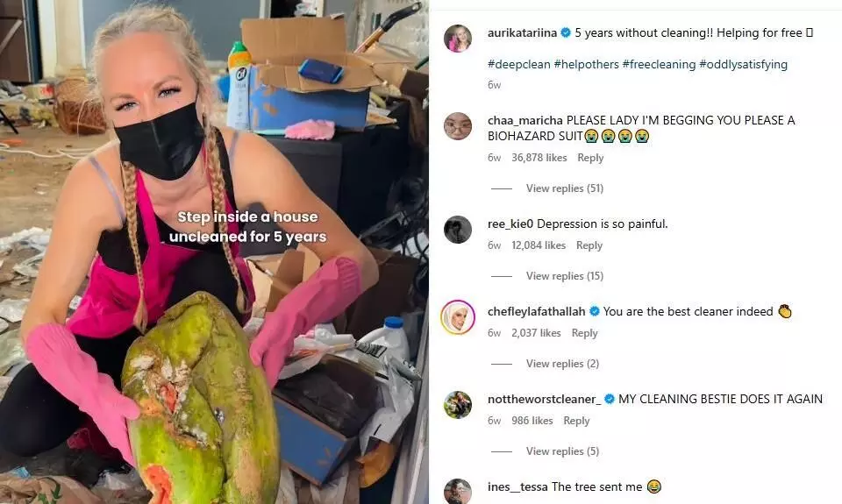Expand View replies (2)
The width and height of the screenshot is (842, 504).
point(562,364)
